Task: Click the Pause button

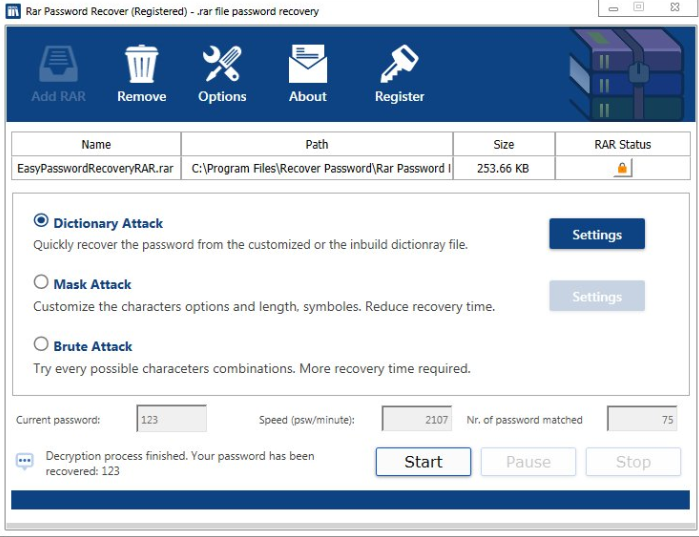Action: click(528, 462)
